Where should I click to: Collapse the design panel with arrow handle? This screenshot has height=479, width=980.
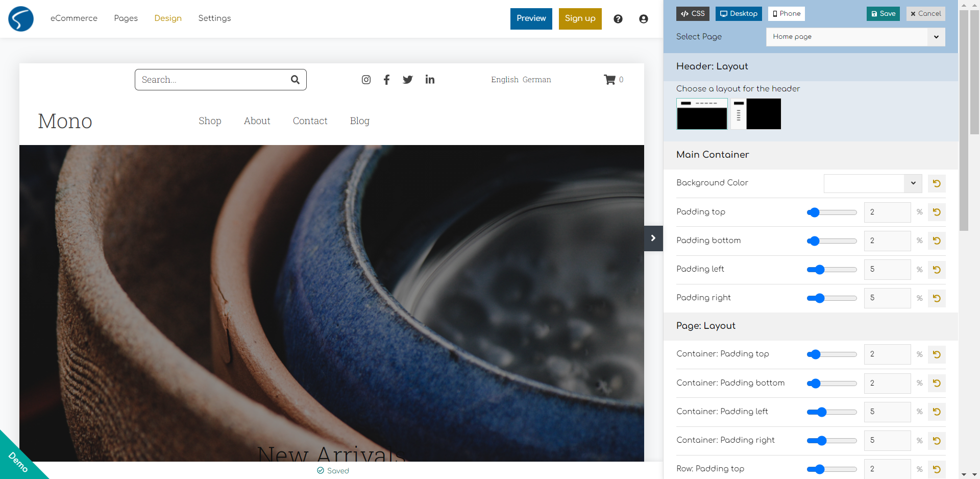pos(653,238)
